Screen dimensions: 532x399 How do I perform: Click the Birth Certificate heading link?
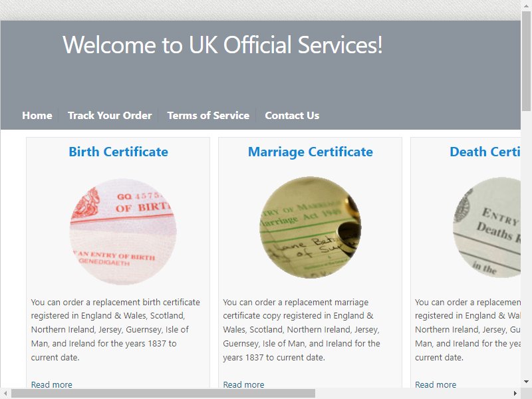118,152
